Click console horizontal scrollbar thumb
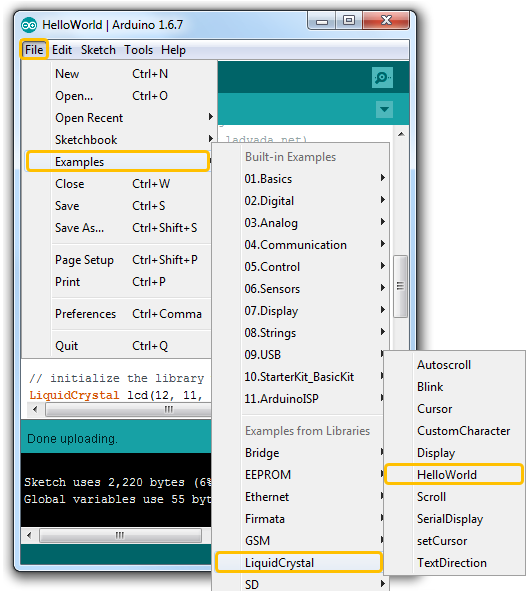The height and width of the screenshot is (593, 531). pos(120,536)
